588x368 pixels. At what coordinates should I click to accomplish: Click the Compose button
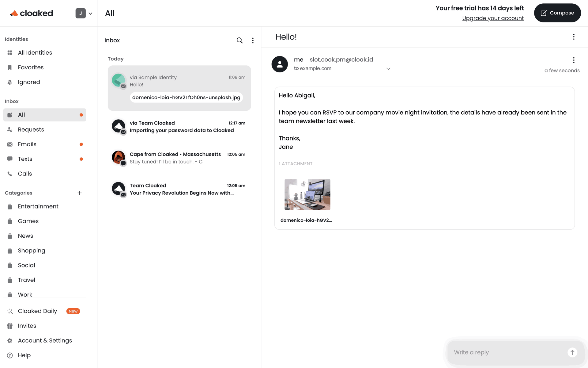pos(557,13)
